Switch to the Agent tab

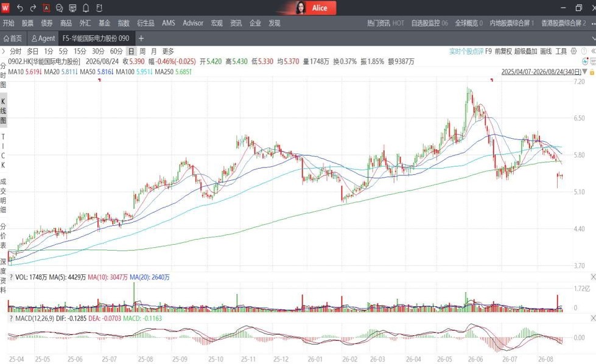(x=43, y=38)
